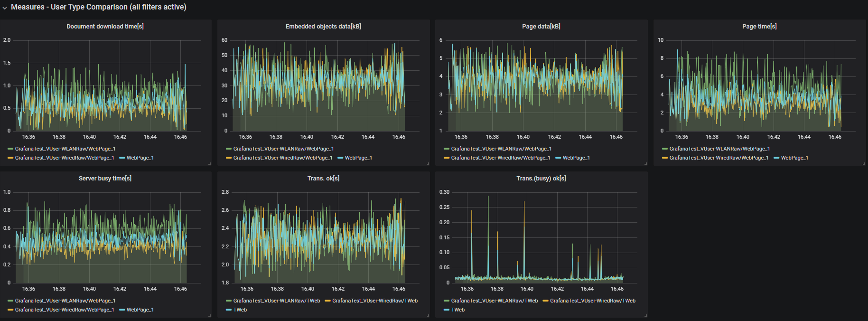Open the Embedded objects data[kB] panel title menu
This screenshot has height=321, width=868.
coord(323,27)
